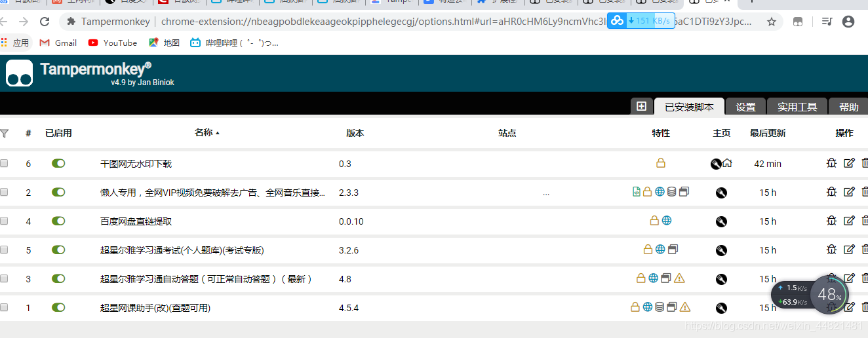Open Chrome profile avatar icon
This screenshot has height=338, width=868.
pyautogui.click(x=848, y=22)
